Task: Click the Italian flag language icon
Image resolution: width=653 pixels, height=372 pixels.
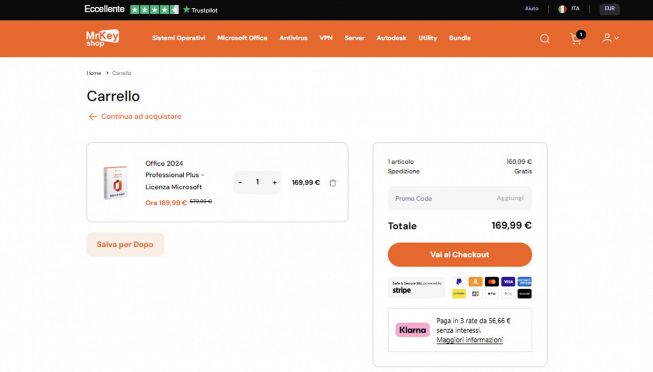Action: coord(562,9)
